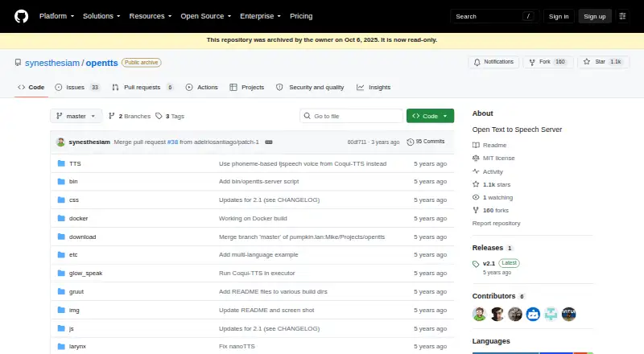Image resolution: width=644 pixels, height=354 pixels.
Task: Open the opentts repository link
Action: [102, 63]
